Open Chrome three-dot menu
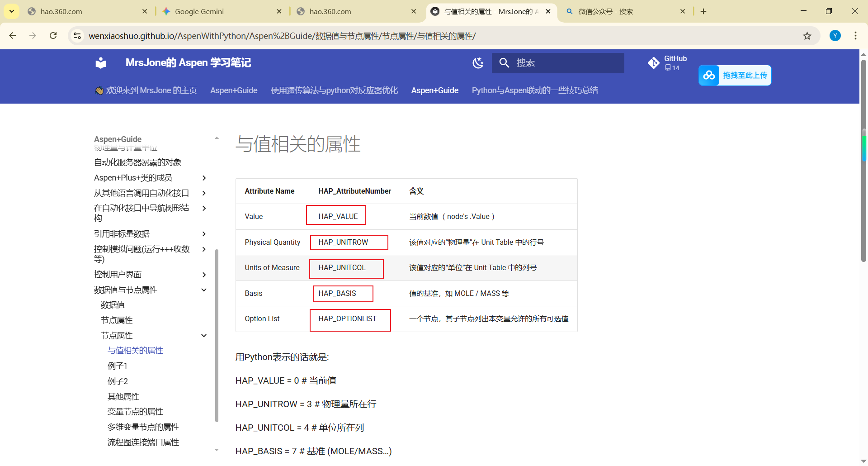Viewport: 868px width, 466px height. (855, 36)
